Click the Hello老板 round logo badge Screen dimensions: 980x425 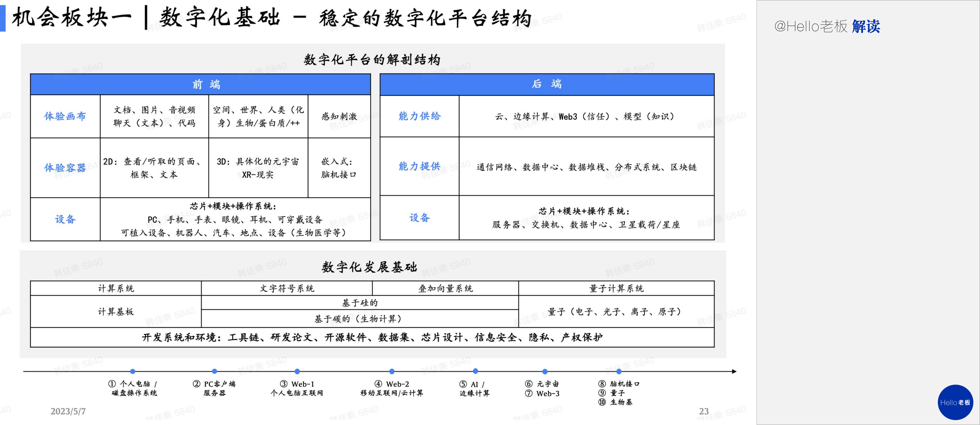pos(955,402)
